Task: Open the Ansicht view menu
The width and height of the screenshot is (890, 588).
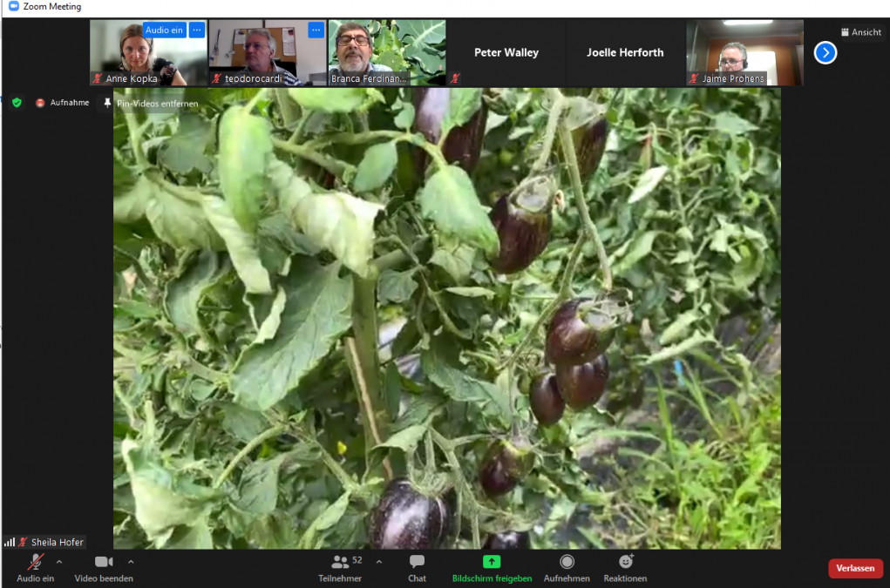Action: [x=860, y=32]
